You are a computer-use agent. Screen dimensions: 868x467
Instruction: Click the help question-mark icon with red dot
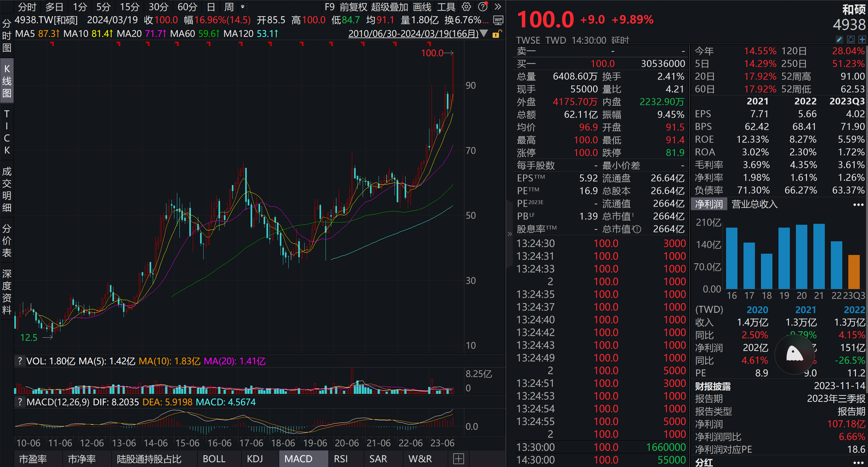[x=482, y=7]
